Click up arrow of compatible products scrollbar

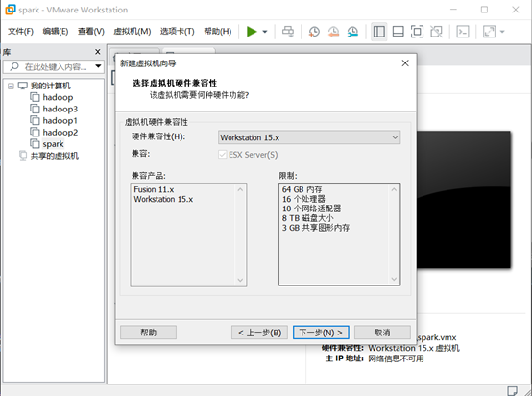(240, 189)
